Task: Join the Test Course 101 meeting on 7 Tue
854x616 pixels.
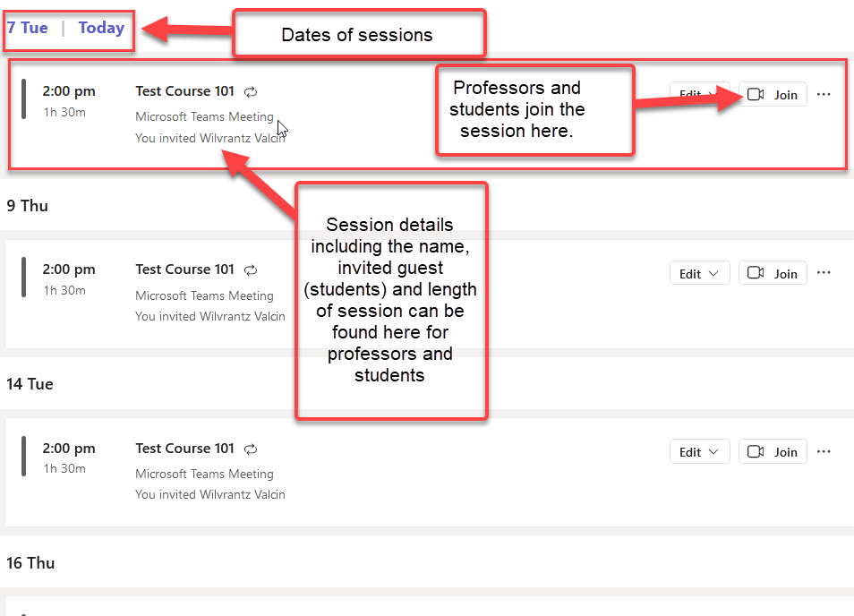Action: pos(773,94)
